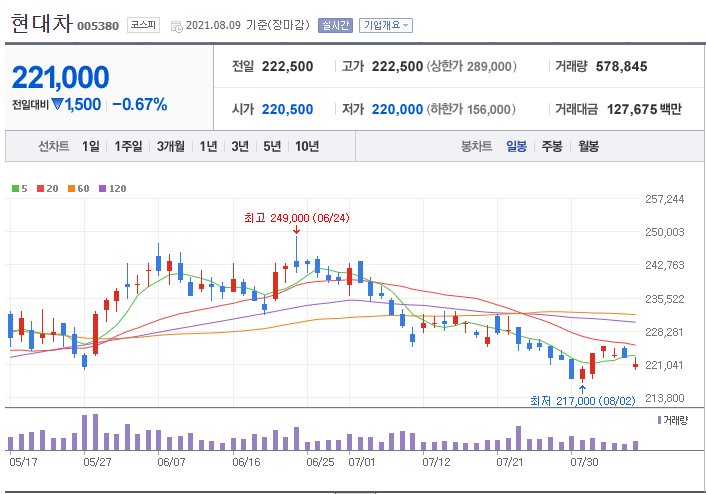
Task: Show the 5년 line chart
Action: coord(272,146)
